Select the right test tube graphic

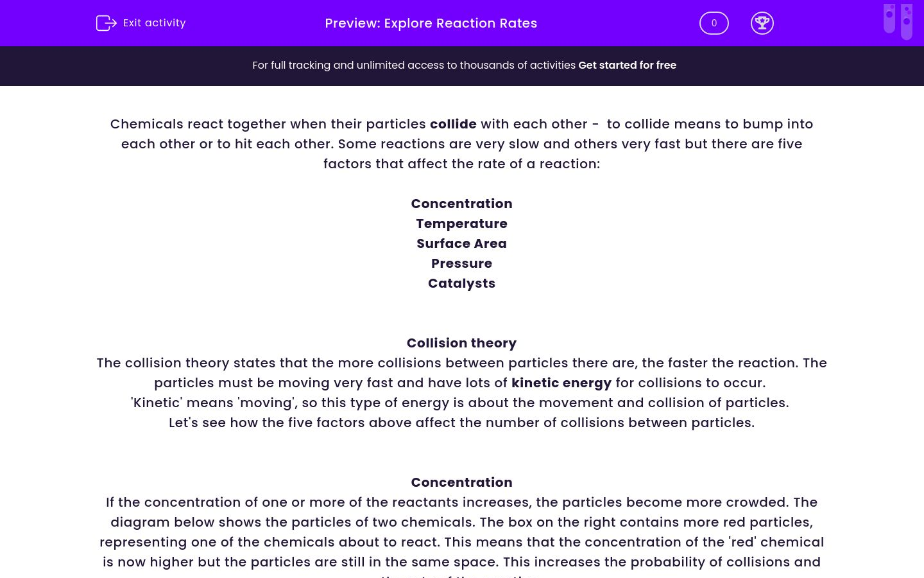[x=907, y=21]
